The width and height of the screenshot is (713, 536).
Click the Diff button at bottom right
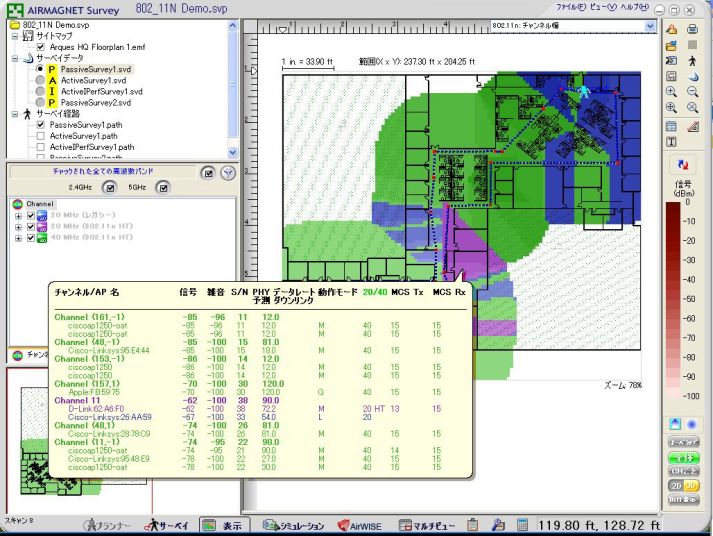(x=683, y=499)
